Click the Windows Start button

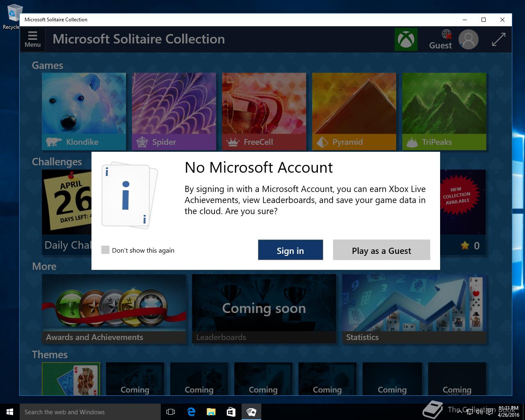[x=10, y=412]
